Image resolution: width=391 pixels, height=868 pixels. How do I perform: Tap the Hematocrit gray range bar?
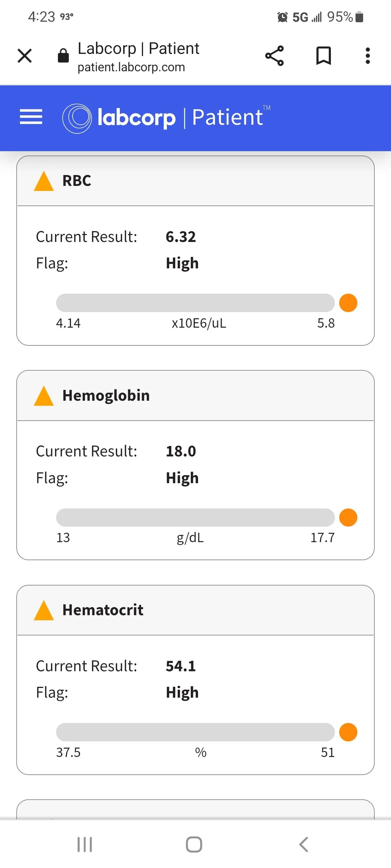(x=195, y=732)
